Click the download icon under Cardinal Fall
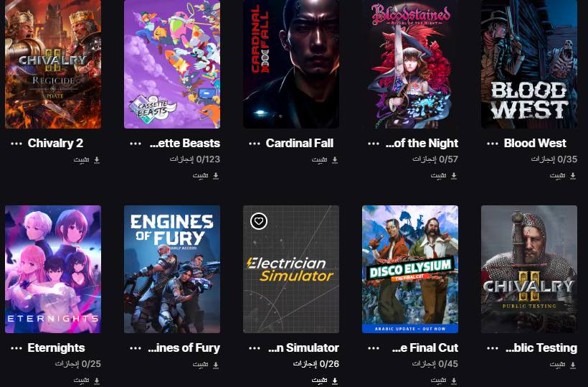Image resolution: width=588 pixels, height=387 pixels. 335,160
